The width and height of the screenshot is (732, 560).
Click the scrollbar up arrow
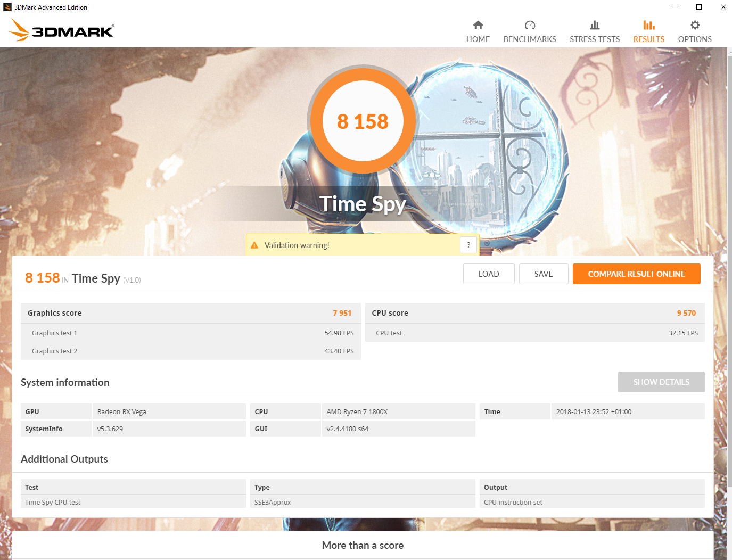tap(729, 52)
